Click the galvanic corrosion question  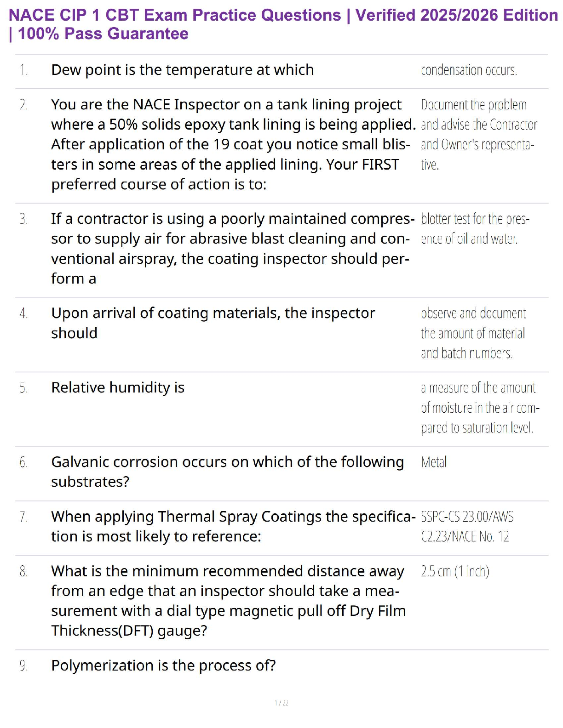(227, 472)
